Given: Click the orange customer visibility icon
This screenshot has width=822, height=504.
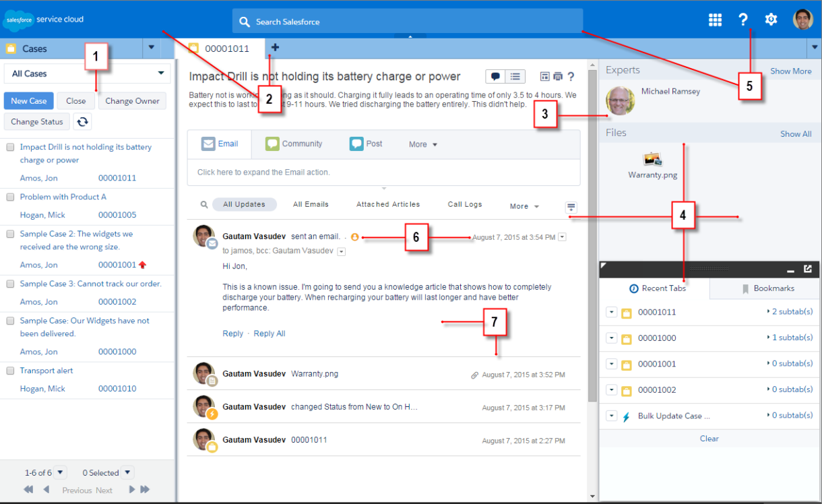Looking at the screenshot, I should tap(355, 237).
